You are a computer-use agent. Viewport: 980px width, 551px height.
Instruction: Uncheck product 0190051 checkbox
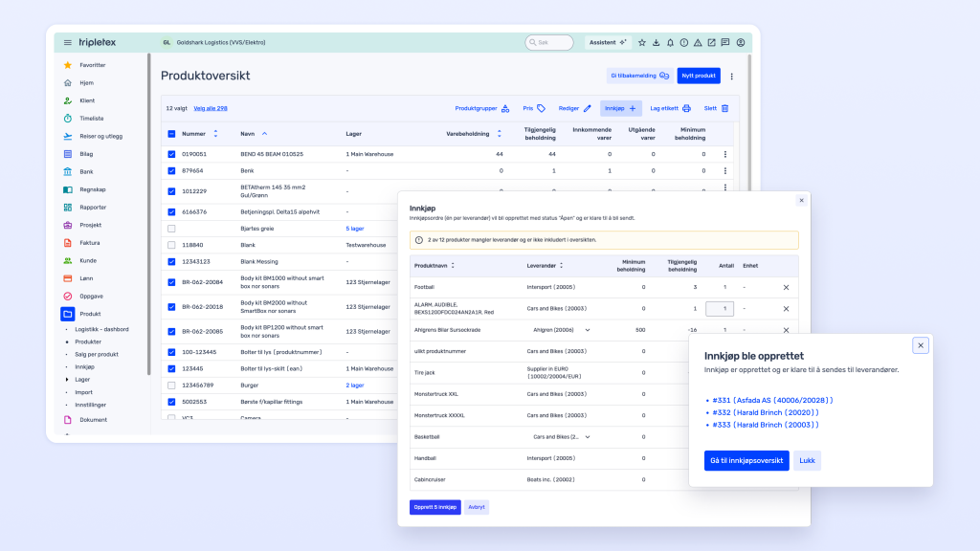(x=171, y=154)
